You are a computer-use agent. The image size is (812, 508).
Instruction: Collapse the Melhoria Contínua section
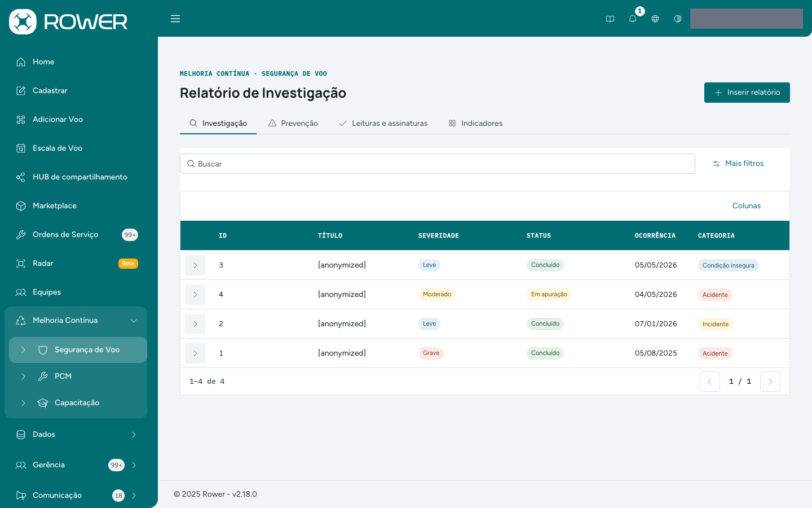point(134,321)
